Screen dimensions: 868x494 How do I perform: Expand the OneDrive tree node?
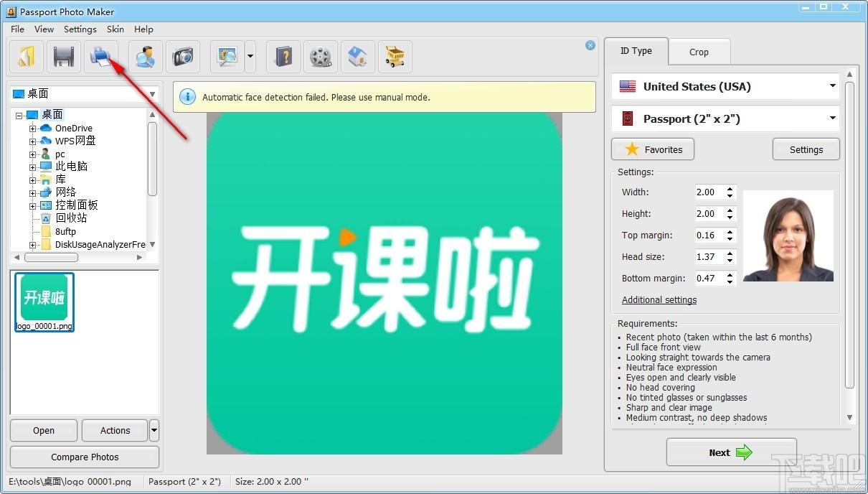click(32, 128)
